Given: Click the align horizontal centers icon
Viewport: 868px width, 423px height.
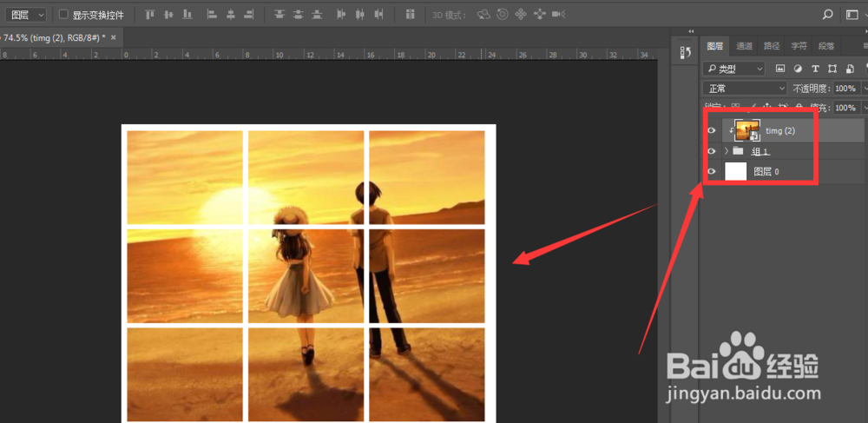Looking at the screenshot, I should 230,15.
